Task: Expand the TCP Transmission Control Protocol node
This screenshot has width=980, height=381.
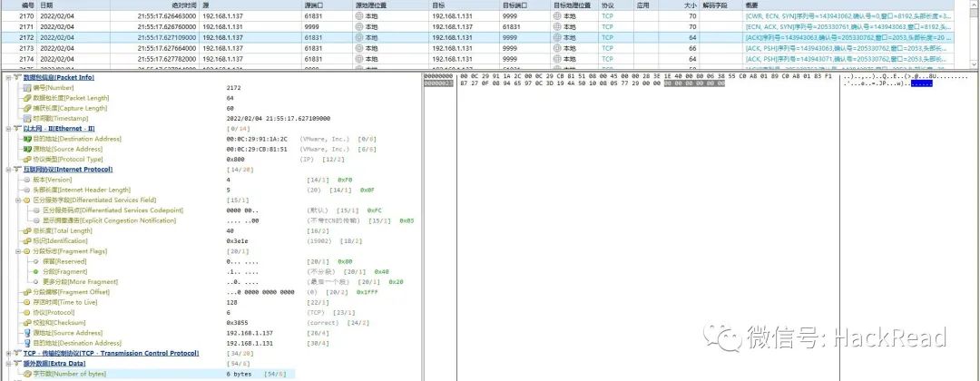Action: point(8,354)
